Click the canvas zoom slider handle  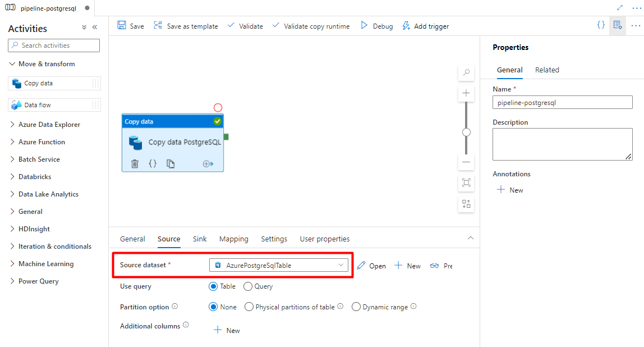[466, 133]
